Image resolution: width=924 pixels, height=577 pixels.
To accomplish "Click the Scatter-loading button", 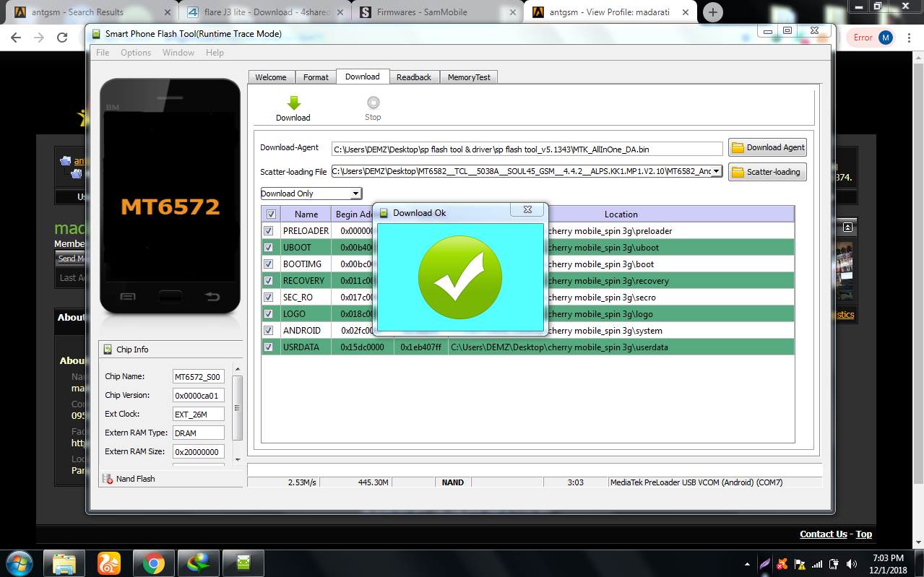I will tap(767, 172).
